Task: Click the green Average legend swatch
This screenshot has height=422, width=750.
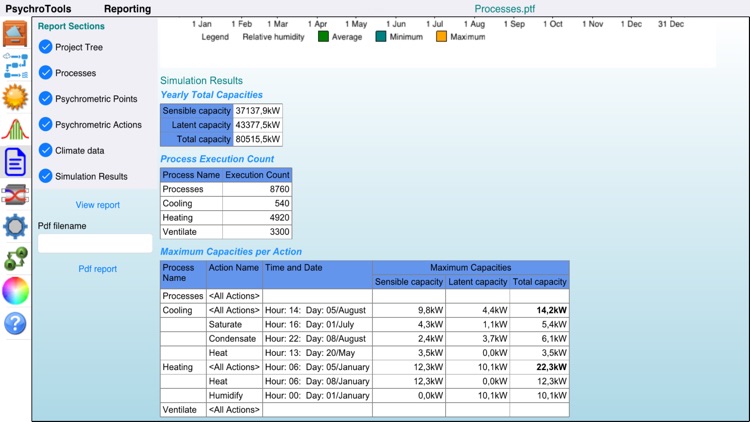Action: [x=323, y=37]
